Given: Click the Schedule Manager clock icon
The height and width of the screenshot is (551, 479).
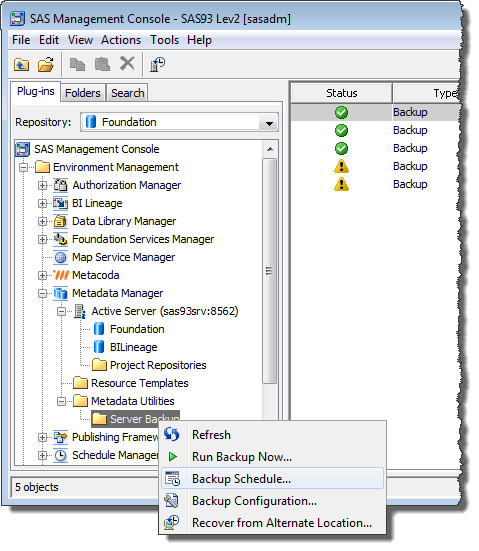Looking at the screenshot, I should point(61,455).
